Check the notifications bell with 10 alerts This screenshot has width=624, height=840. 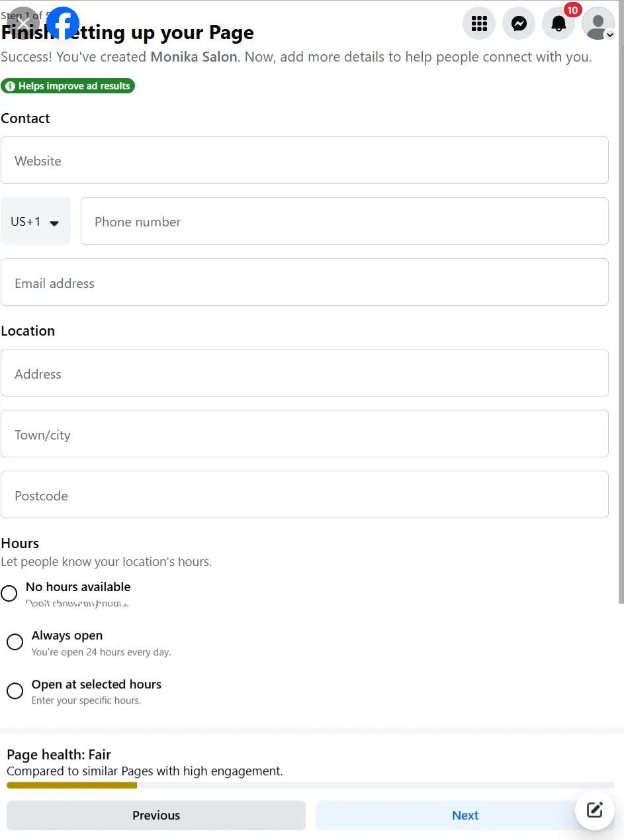(x=558, y=23)
